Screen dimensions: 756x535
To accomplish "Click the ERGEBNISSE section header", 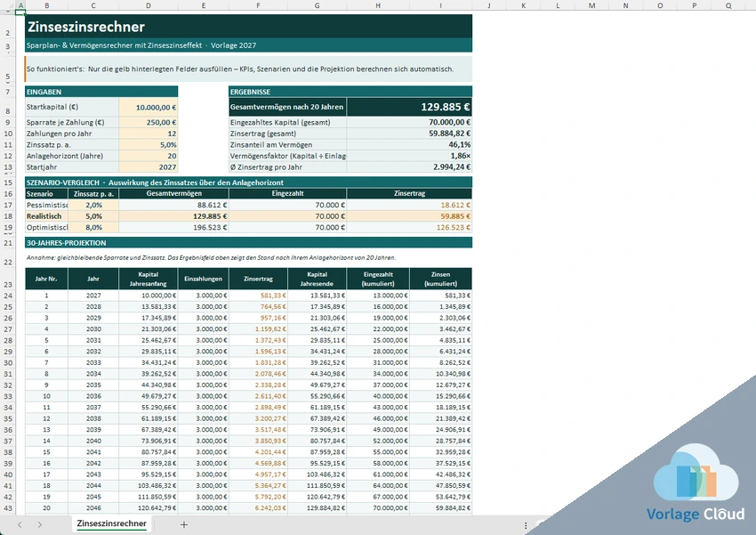I will coord(350,92).
